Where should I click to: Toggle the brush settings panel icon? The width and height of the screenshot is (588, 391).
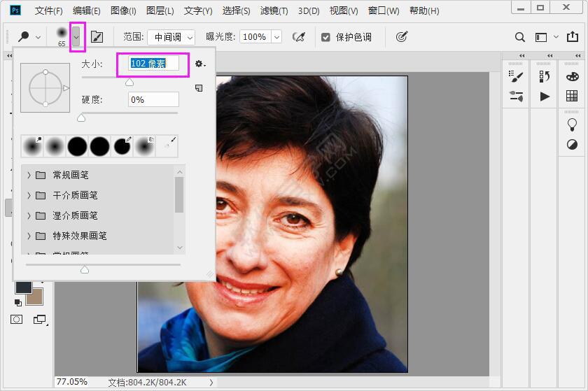97,37
